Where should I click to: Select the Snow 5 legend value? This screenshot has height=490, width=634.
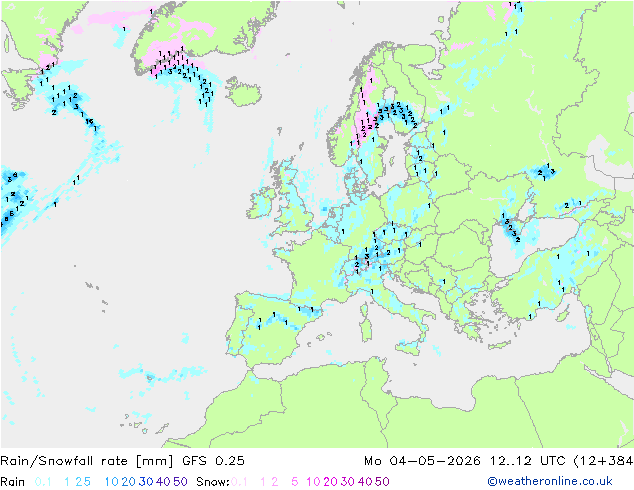coord(295,482)
